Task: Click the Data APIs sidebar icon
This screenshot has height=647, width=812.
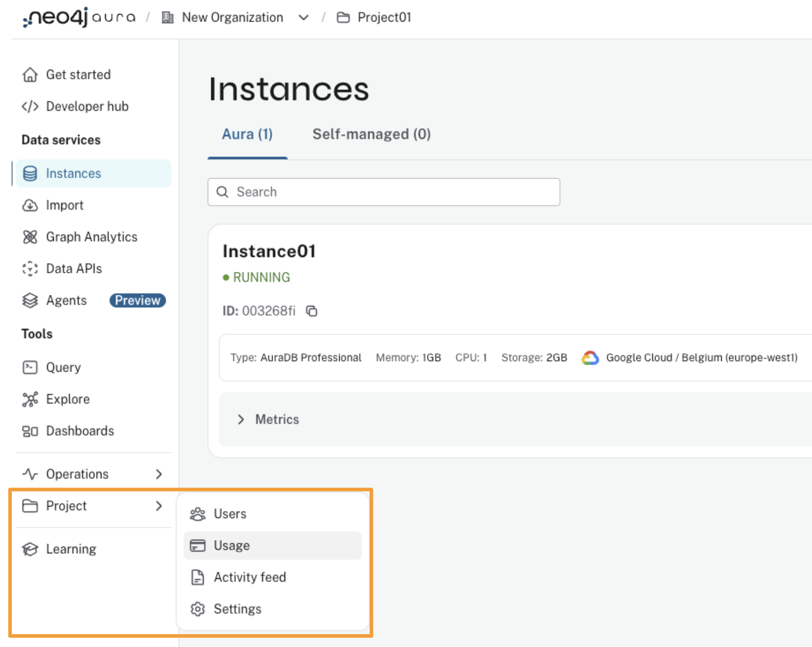Action: [30, 269]
